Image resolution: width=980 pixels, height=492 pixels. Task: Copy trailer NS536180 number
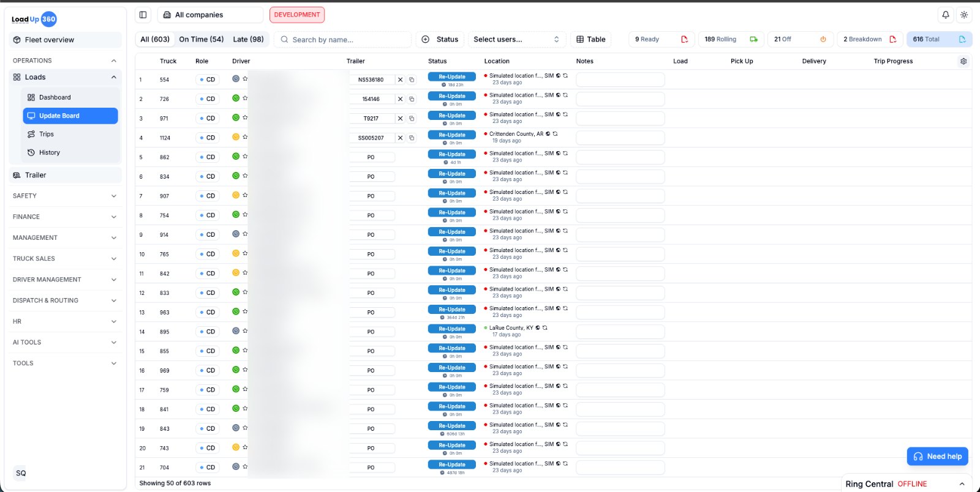pos(412,80)
